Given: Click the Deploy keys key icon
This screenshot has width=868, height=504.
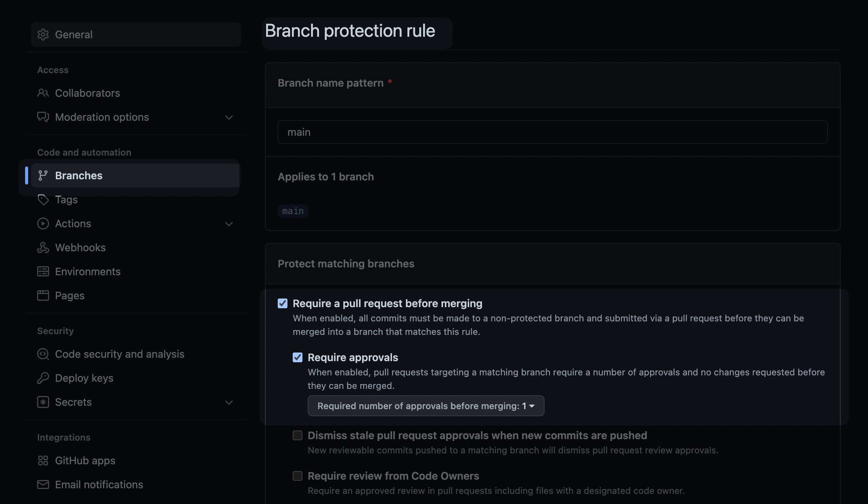Looking at the screenshot, I should (43, 378).
